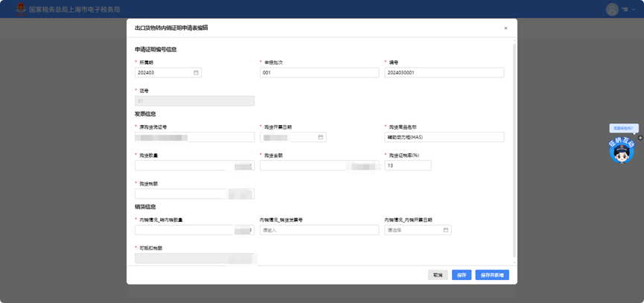This screenshot has width=644, height=303.
Task: Open the 所属期 period picker
Action: (x=164, y=73)
